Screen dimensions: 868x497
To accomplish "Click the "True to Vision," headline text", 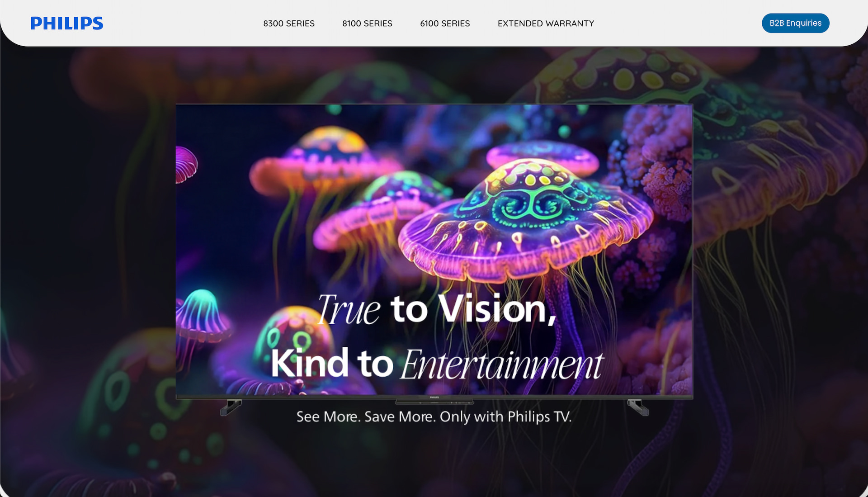I will pos(437,309).
